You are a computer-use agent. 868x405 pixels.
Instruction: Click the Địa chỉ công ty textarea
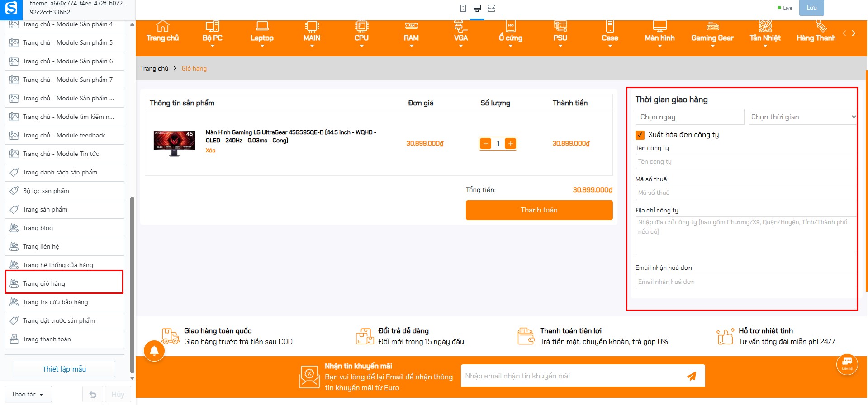coord(746,235)
